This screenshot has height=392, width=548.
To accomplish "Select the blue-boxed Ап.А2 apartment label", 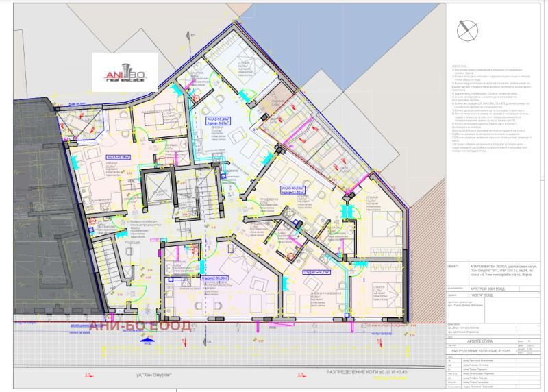I will coord(217,121).
